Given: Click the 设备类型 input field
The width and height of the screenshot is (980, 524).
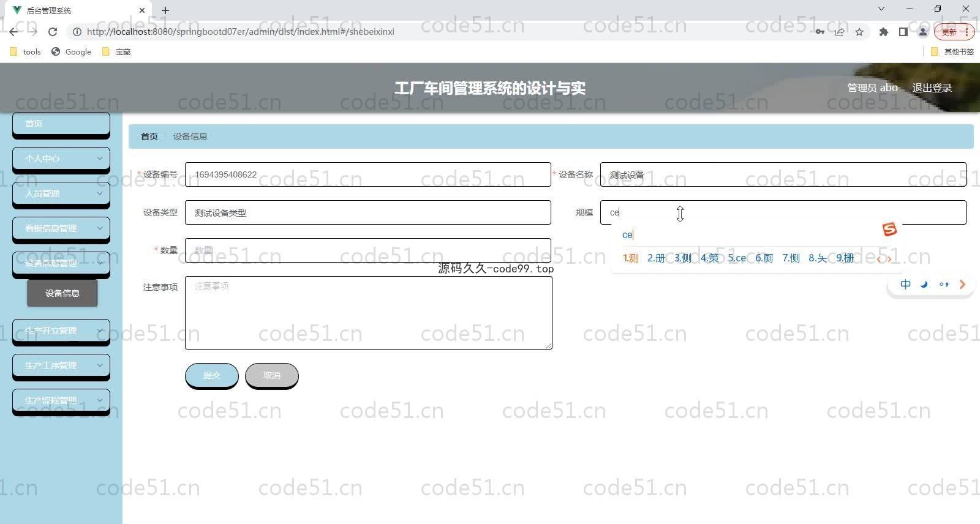Looking at the screenshot, I should [x=368, y=212].
